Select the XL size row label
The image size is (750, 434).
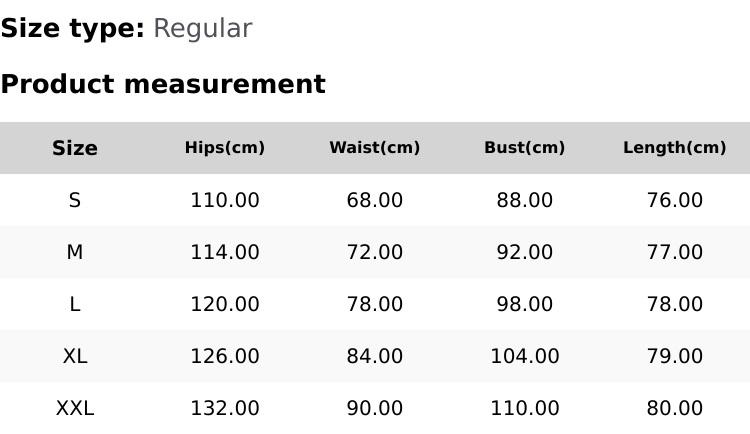click(75, 356)
